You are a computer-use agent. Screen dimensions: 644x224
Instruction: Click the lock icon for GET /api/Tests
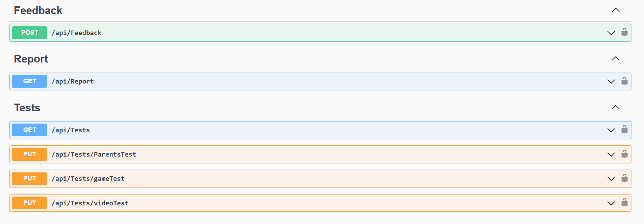(624, 130)
